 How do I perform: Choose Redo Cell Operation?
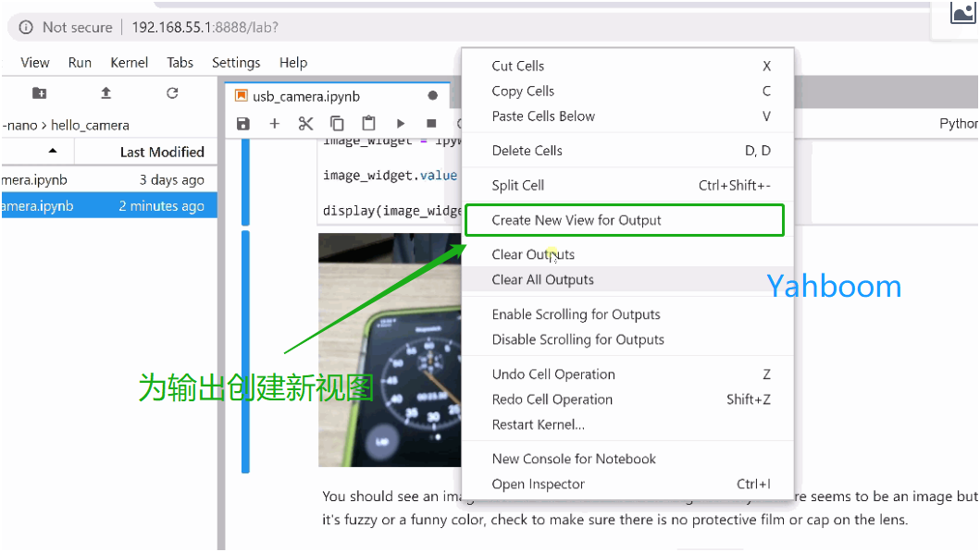(x=628, y=399)
